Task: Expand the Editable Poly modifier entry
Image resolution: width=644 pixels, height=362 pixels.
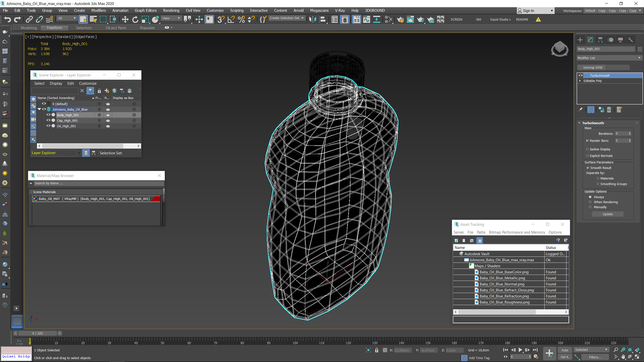Action: 580,81
